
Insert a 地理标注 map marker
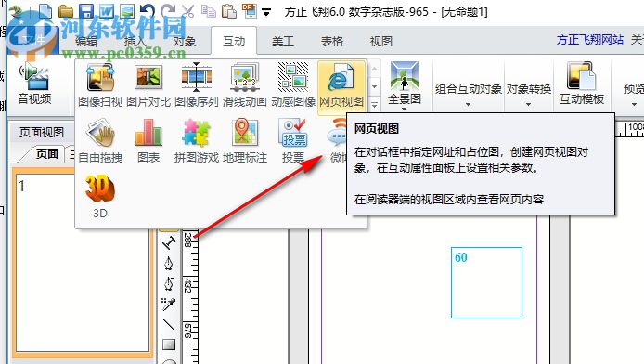tap(245, 141)
